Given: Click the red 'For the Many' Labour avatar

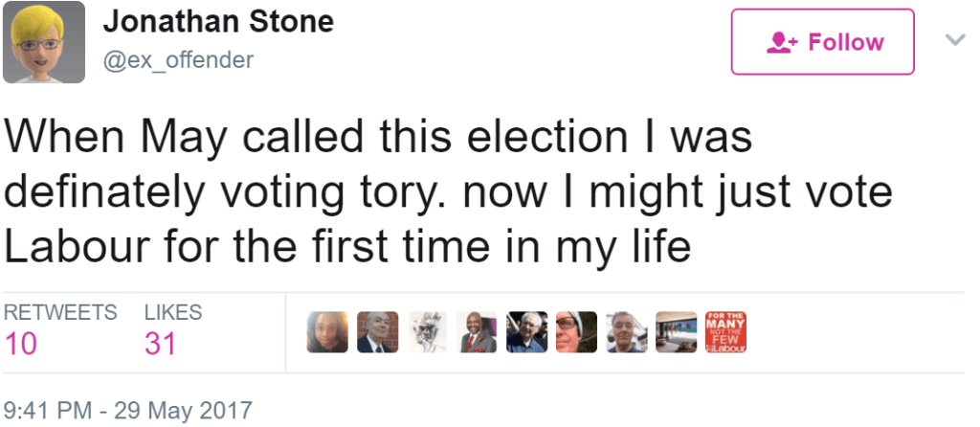Looking at the screenshot, I should pos(725,332).
